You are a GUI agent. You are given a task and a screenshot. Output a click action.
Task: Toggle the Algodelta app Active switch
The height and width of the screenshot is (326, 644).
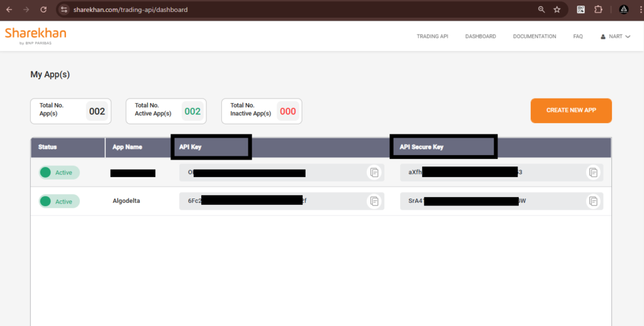(47, 202)
